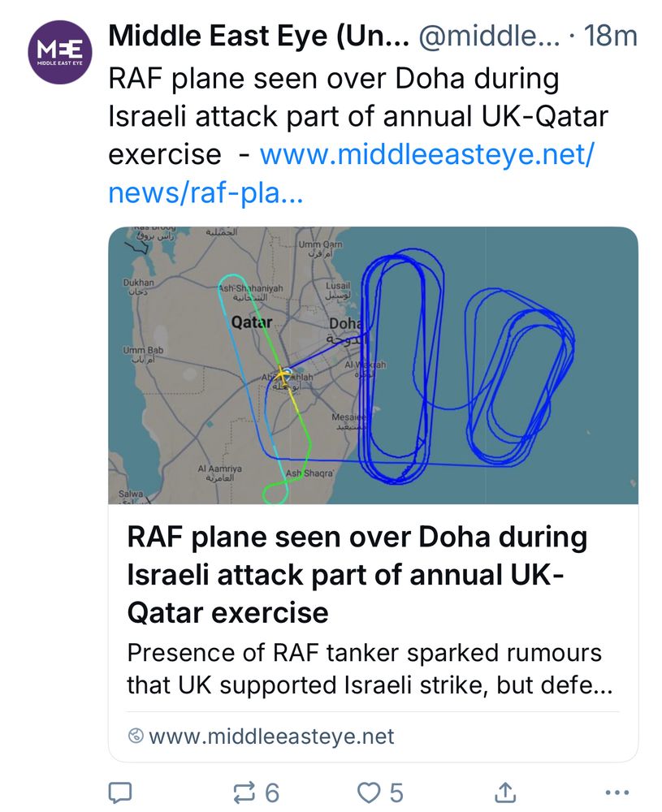The width and height of the screenshot is (662, 812).
Task: Tap the like count number 5
Action: (x=396, y=793)
